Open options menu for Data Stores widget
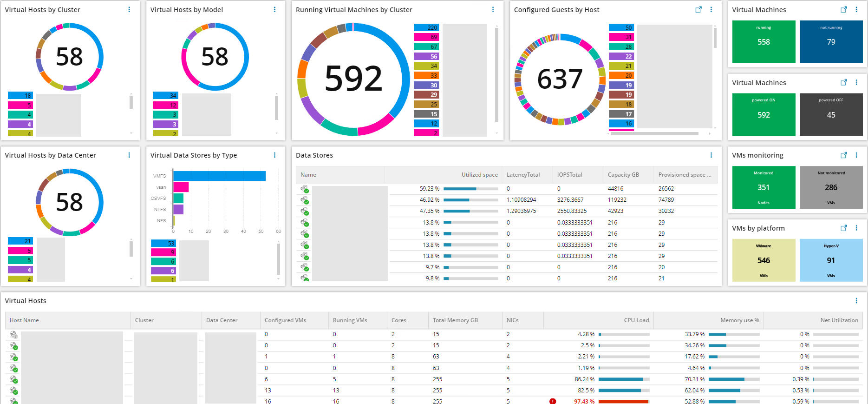Image resolution: width=868 pixels, height=404 pixels. coord(711,155)
